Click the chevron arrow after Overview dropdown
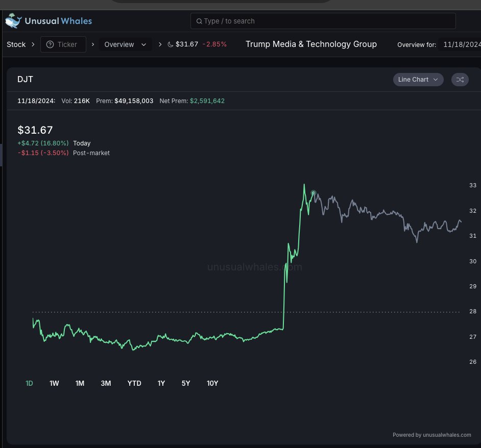Screen dimensions: 481x448 [160, 44]
